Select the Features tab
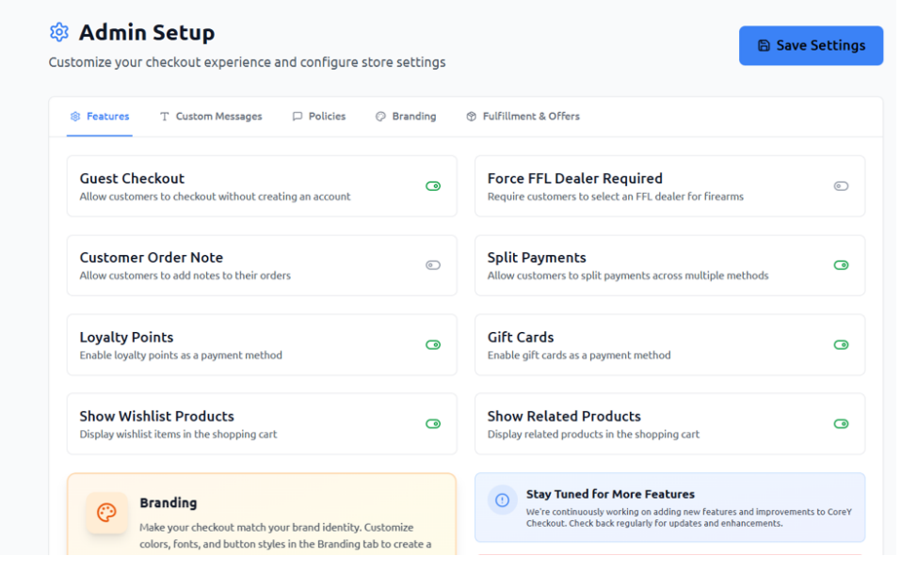The image size is (901, 588). click(x=100, y=117)
